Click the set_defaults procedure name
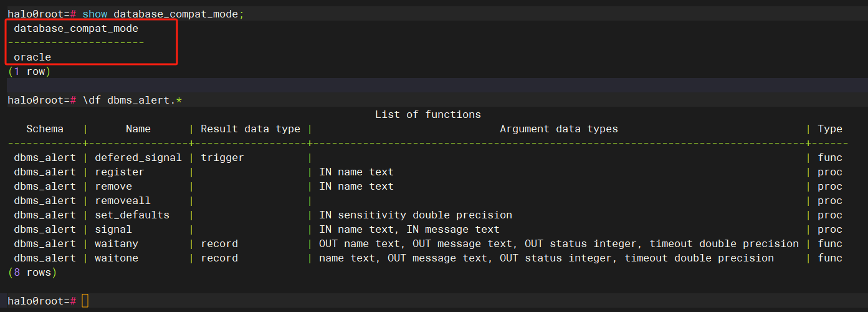The width and height of the screenshot is (868, 312). pyautogui.click(x=131, y=215)
